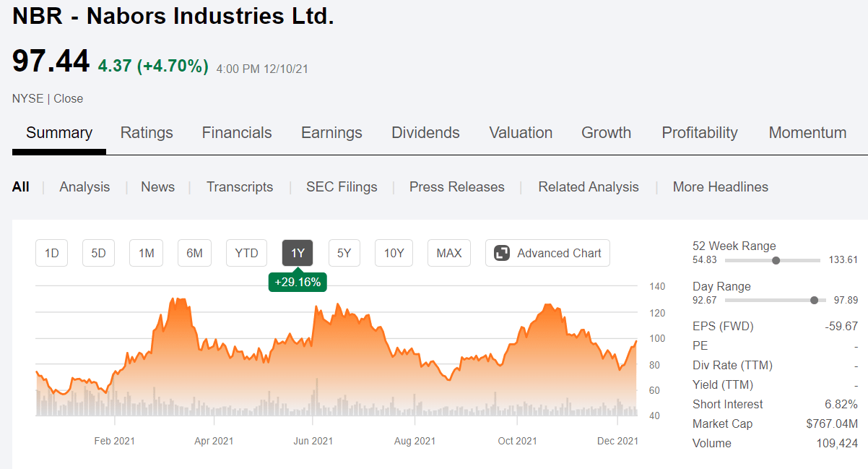Show Transcripts headlines
Image resolution: width=868 pixels, height=469 pixels.
(240, 187)
